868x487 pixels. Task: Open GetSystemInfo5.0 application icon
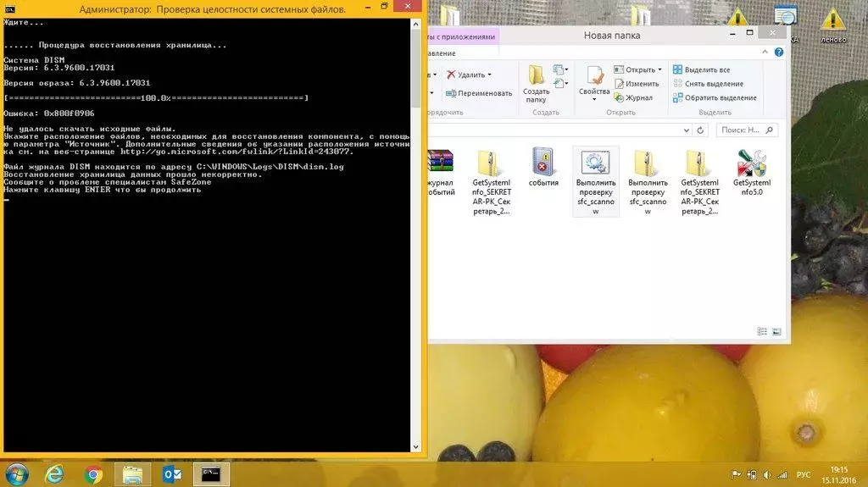click(x=752, y=173)
